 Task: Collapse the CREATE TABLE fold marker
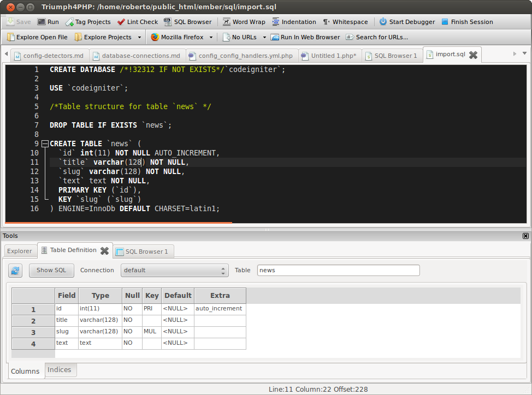point(45,144)
